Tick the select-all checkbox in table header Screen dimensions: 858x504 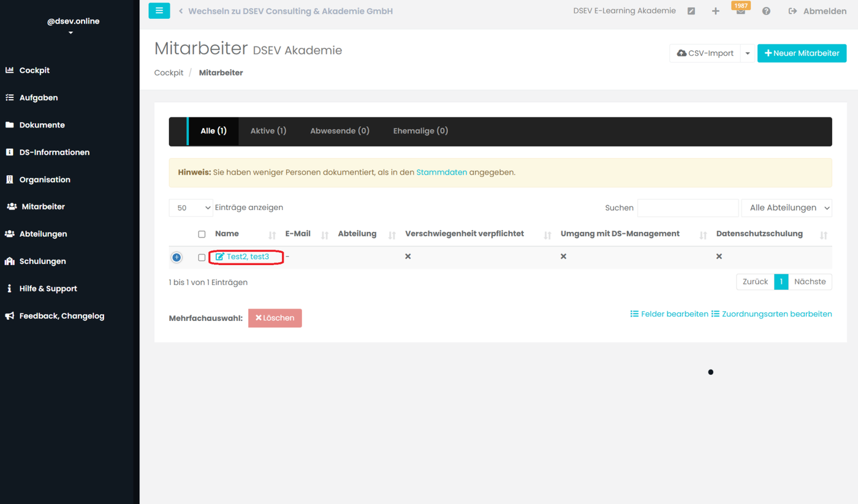click(202, 234)
